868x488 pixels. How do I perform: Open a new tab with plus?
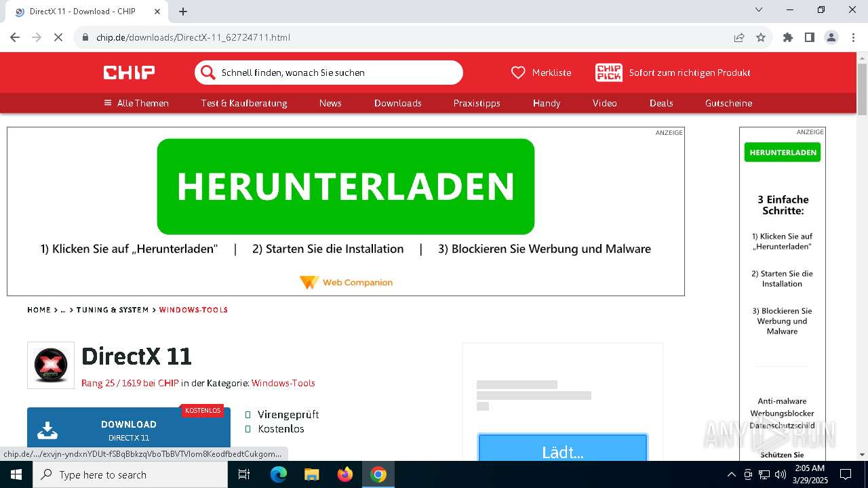tap(183, 12)
